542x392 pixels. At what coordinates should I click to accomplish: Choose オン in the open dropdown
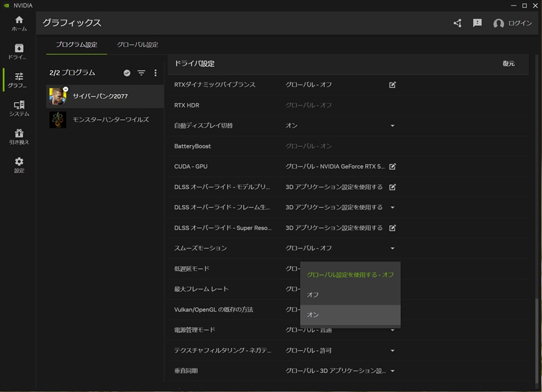[x=350, y=315]
